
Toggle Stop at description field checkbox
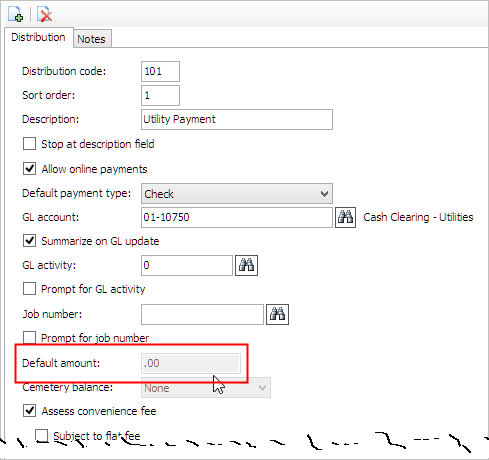click(29, 144)
